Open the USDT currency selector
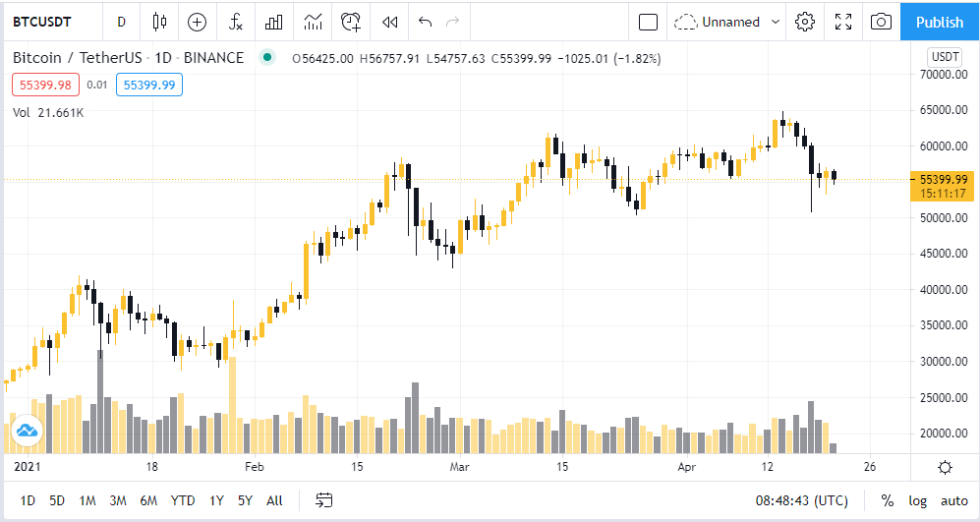Image resolution: width=980 pixels, height=522 pixels. coord(945,57)
